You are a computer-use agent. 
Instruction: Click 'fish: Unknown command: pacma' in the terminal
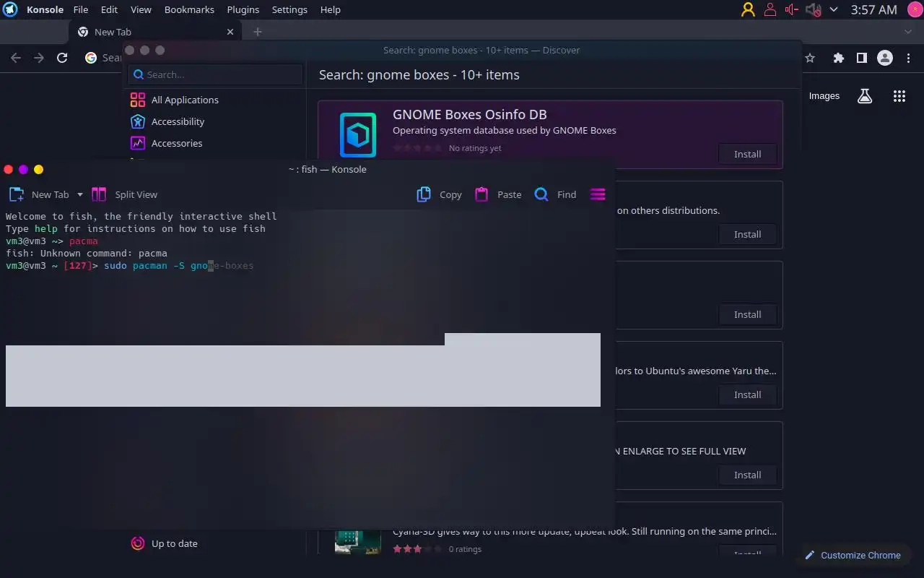[87, 254]
